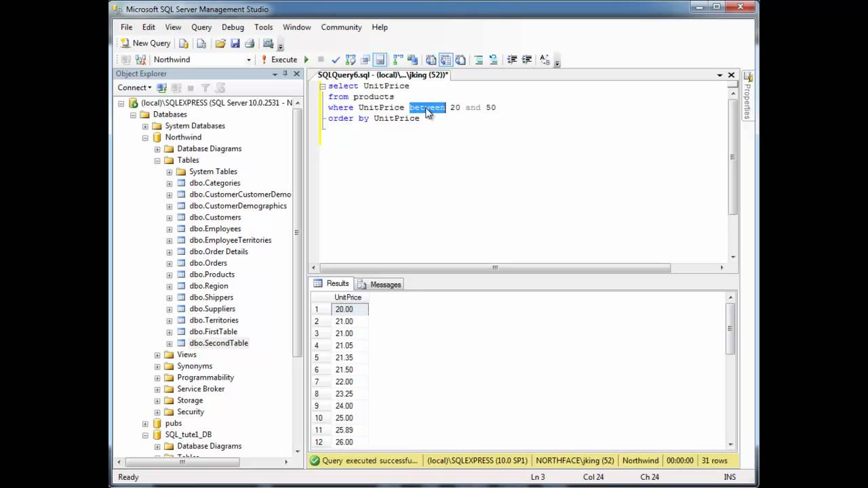Click the Change Connection icon
The height and width of the screenshot is (488, 868).
coord(141,60)
